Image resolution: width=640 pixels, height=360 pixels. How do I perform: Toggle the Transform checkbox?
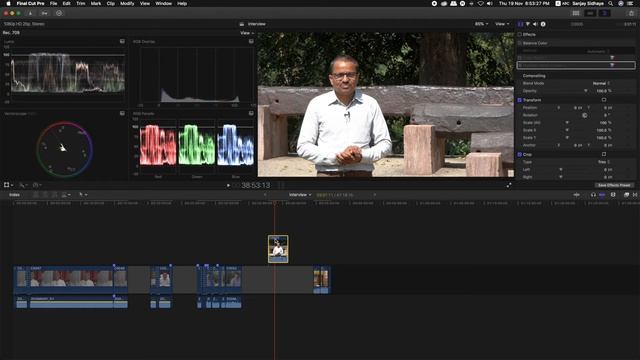coord(520,100)
